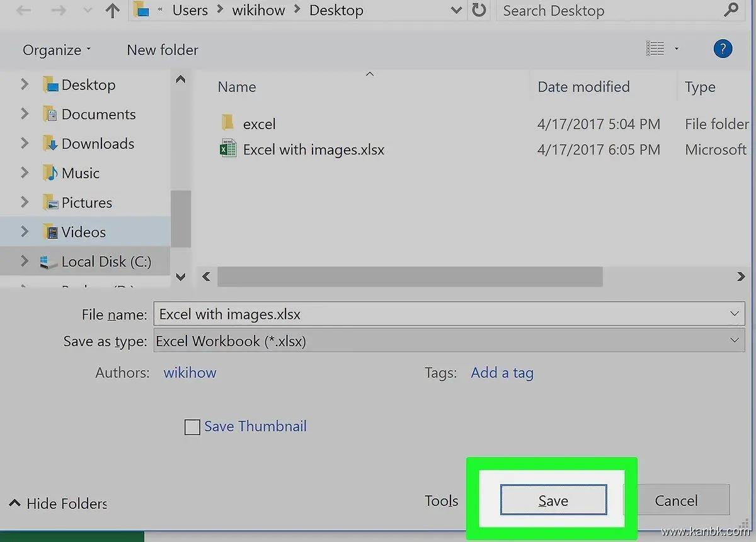The image size is (756, 542).
Task: Open the excel folder icon
Action: 228,124
